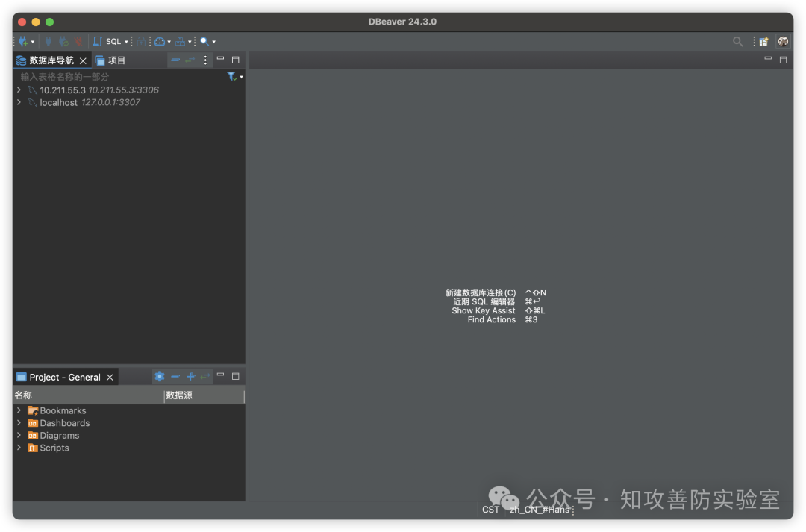The image size is (806, 532).
Task: Select the Bookmarks folder
Action: tap(57, 410)
